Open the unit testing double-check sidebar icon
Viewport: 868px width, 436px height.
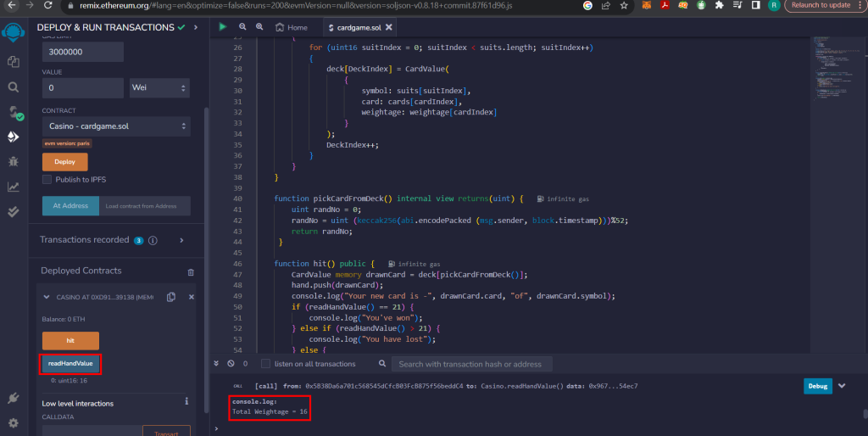tap(14, 211)
